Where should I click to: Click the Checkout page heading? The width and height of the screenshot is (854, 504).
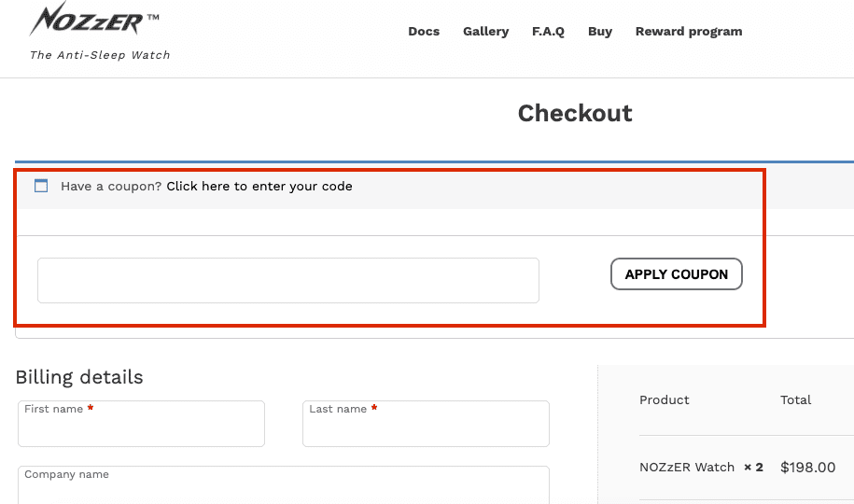575,113
